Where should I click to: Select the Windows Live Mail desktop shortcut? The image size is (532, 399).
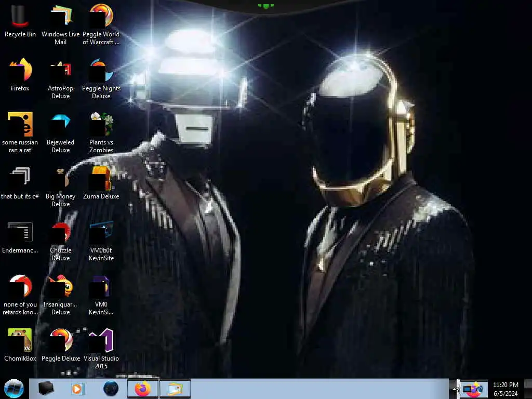(x=60, y=24)
